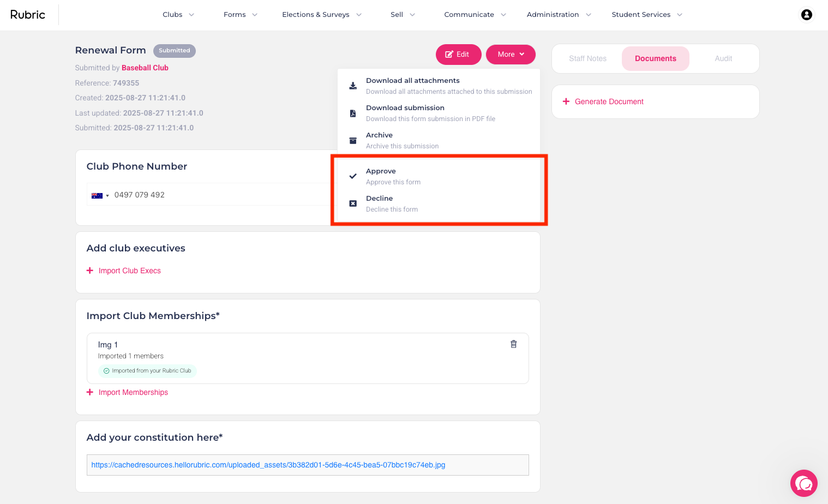Click the plus icon beside Generate Document

tap(566, 101)
